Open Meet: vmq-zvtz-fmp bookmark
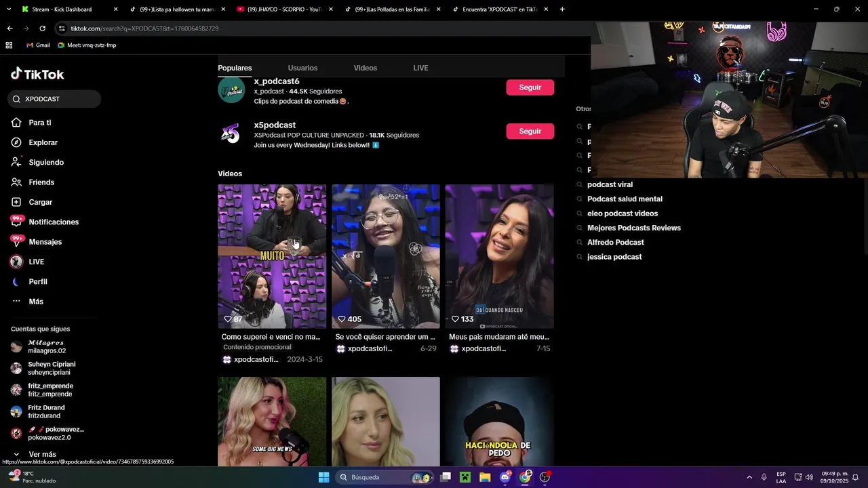The width and height of the screenshot is (868, 488). [87, 45]
